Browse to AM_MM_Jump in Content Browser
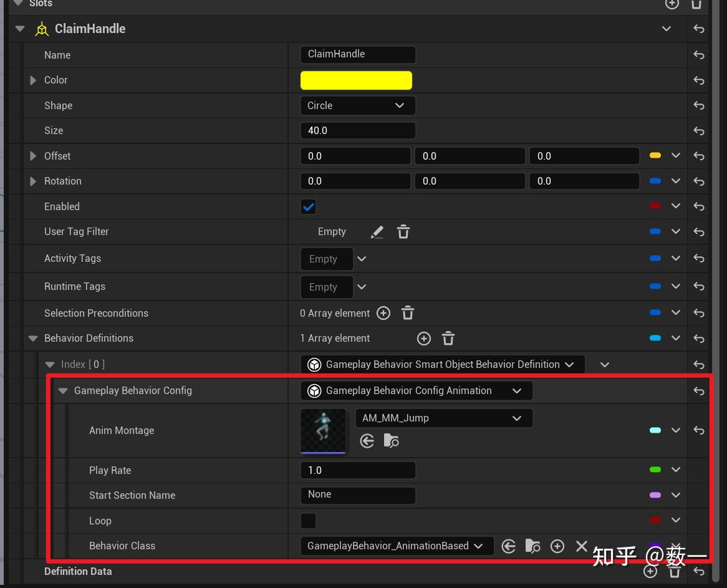 pyautogui.click(x=392, y=441)
